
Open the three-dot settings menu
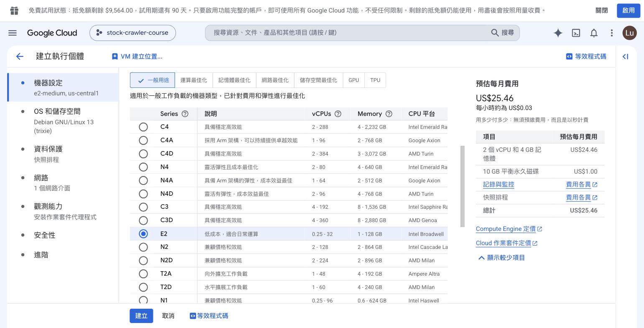[x=612, y=33]
